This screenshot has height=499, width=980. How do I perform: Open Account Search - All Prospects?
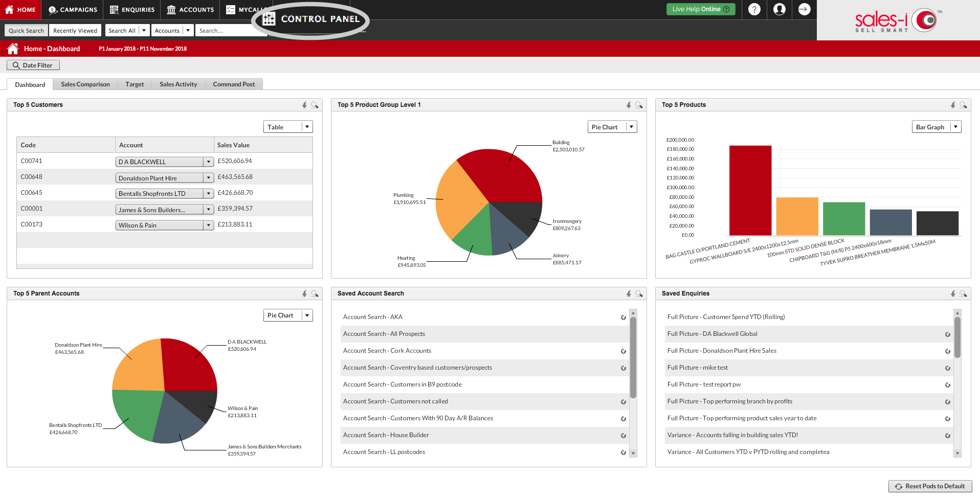[384, 334]
